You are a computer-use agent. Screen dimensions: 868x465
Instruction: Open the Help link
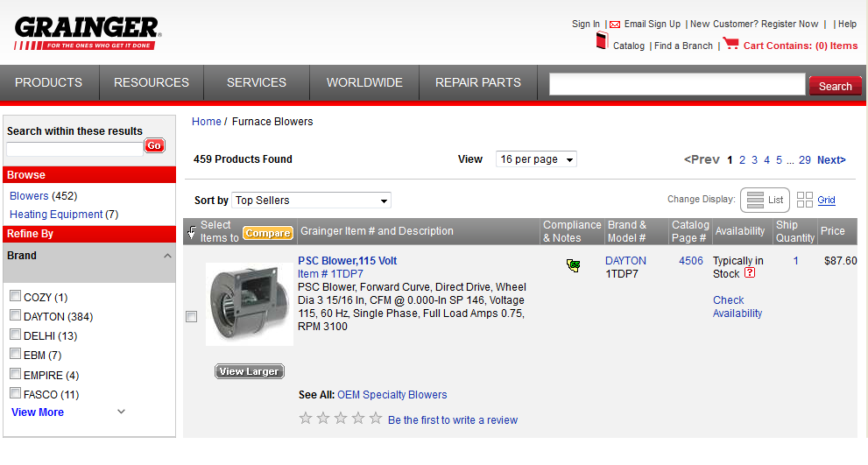pyautogui.click(x=847, y=24)
